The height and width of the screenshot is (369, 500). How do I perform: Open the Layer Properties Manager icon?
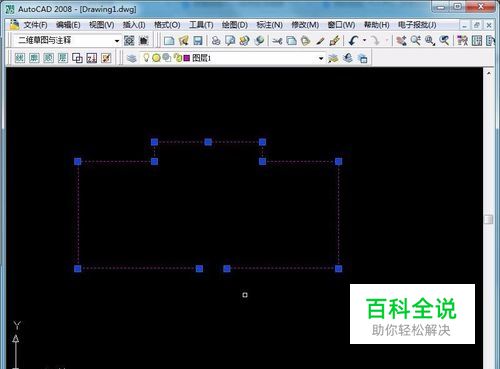132,58
